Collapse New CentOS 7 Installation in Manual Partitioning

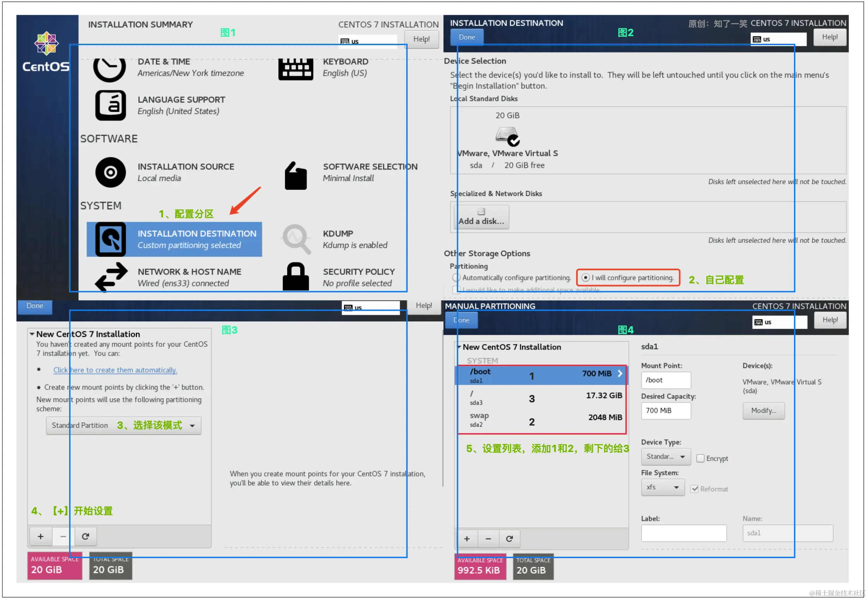[x=459, y=347]
